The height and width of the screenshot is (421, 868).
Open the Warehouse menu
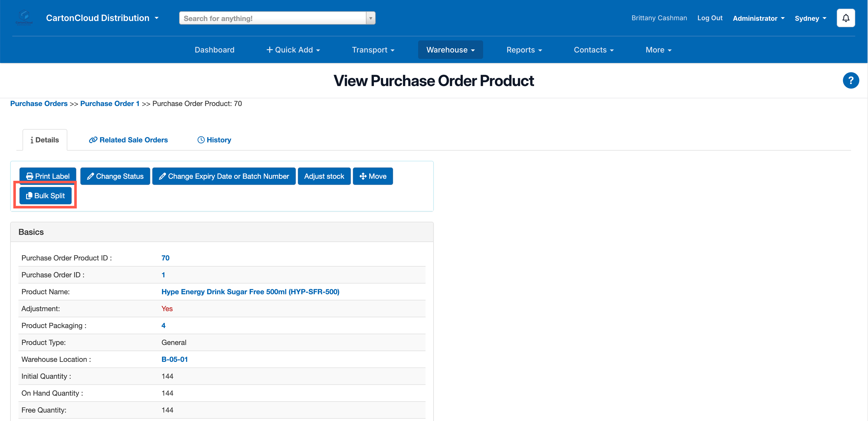(x=450, y=50)
